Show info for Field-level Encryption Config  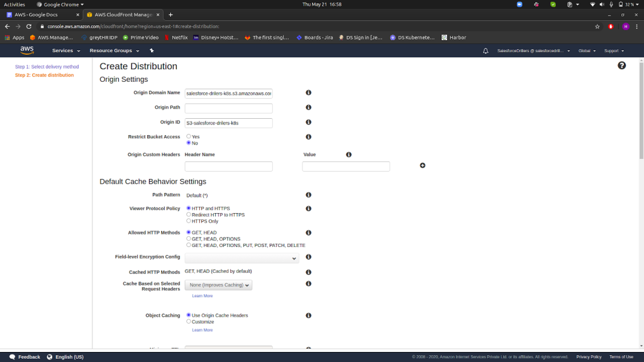click(308, 257)
